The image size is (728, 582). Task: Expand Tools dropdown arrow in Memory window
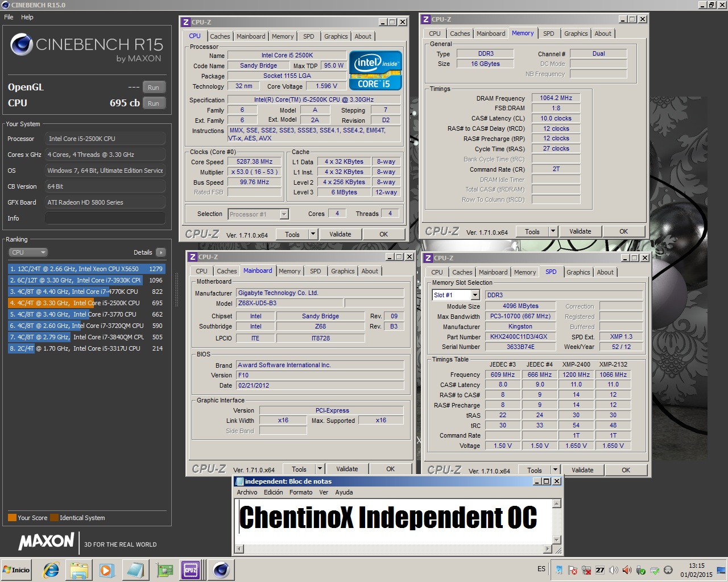point(552,231)
